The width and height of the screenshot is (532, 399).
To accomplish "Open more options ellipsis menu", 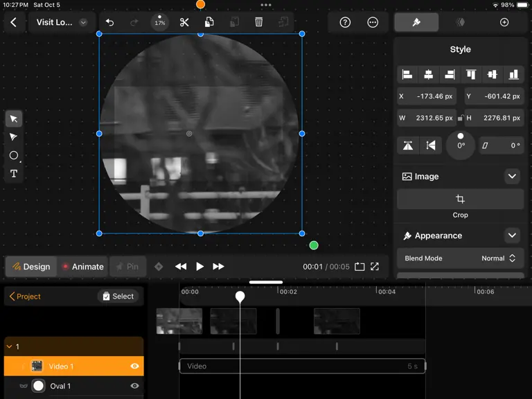I will pos(373,22).
